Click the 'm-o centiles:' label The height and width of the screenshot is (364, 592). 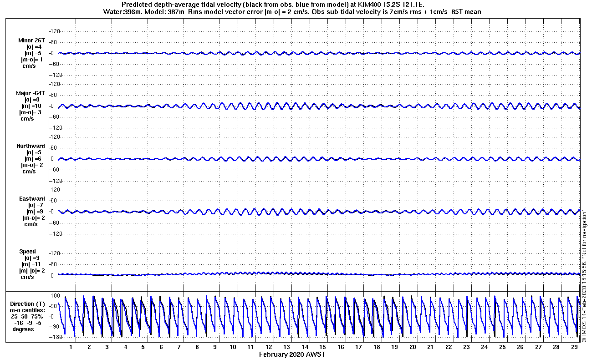28,310
